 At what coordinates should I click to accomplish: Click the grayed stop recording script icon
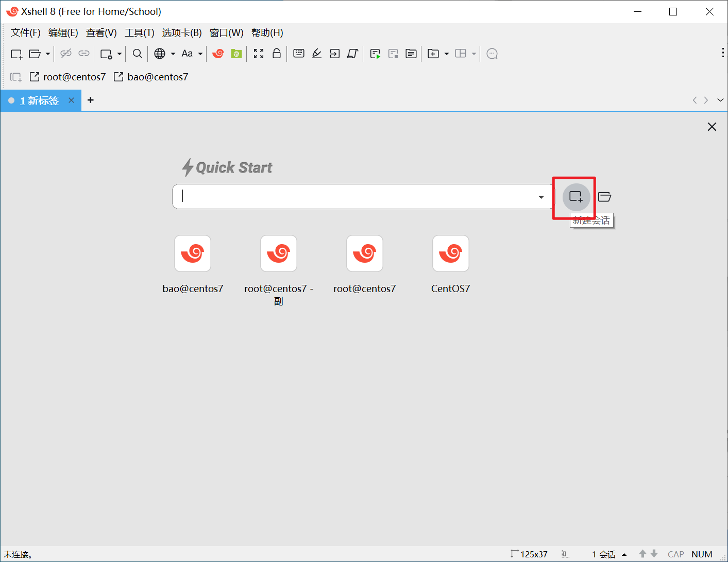click(393, 54)
